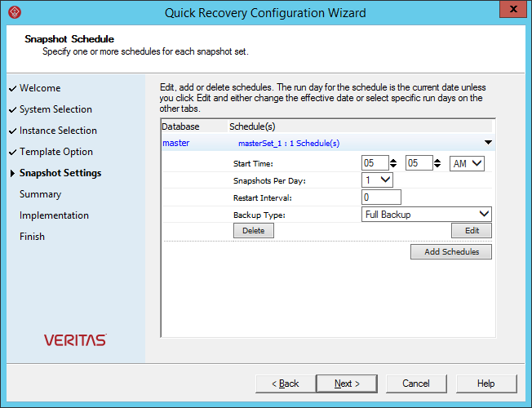The image size is (532, 408).
Task: Click the Schedule(s) column header
Action: coord(252,126)
